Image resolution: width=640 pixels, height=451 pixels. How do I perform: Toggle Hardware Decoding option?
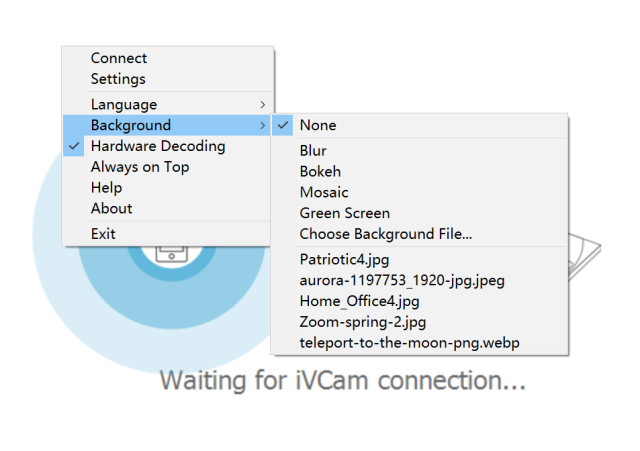[167, 146]
